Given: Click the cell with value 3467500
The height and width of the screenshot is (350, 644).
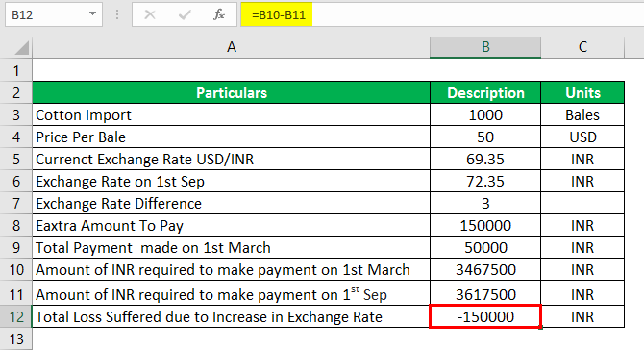Looking at the screenshot, I should 485,270.
